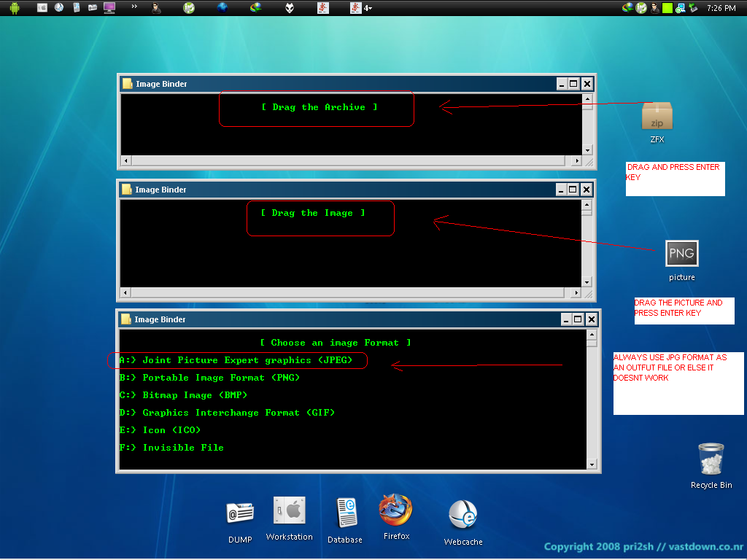
Task: Maximize the Drag the Image window
Action: point(573,190)
